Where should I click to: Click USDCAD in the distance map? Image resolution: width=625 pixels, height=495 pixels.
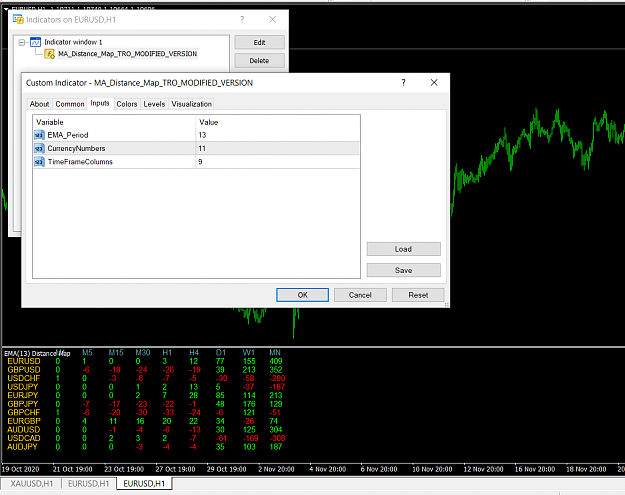tap(24, 438)
